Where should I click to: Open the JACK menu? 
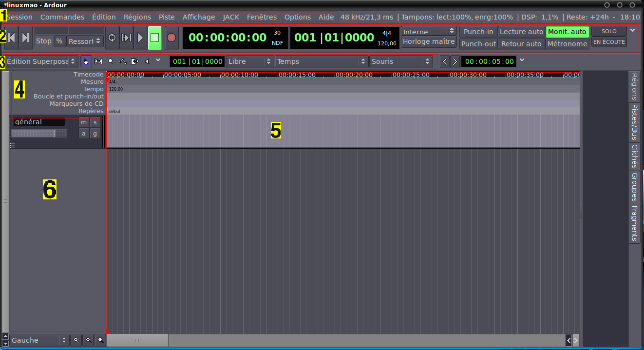pos(231,17)
